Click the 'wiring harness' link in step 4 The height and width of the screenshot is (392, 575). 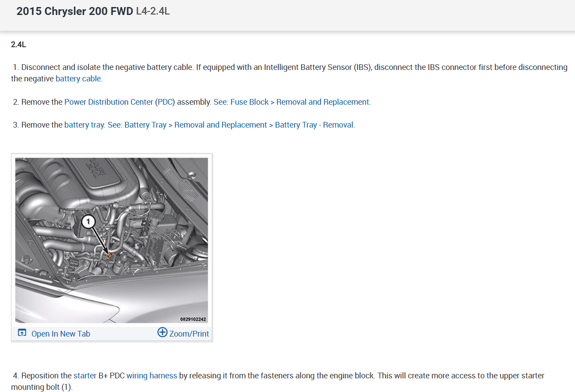[x=152, y=375]
